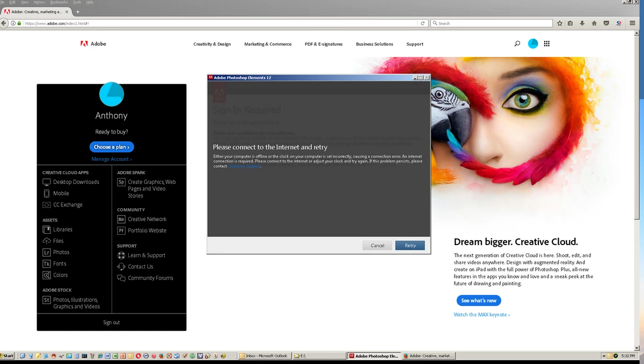
Task: Open the Learn & Support icon
Action: [121, 255]
